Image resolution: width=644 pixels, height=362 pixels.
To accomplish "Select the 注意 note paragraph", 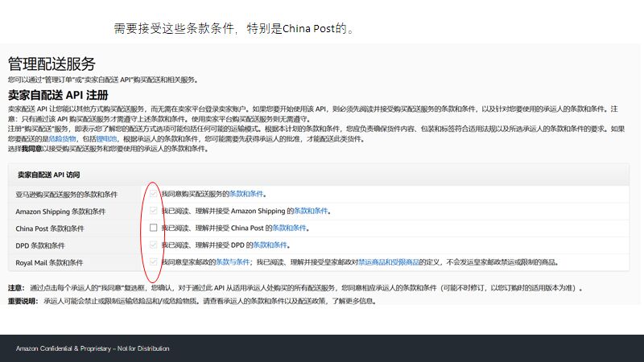I will click(x=295, y=288).
